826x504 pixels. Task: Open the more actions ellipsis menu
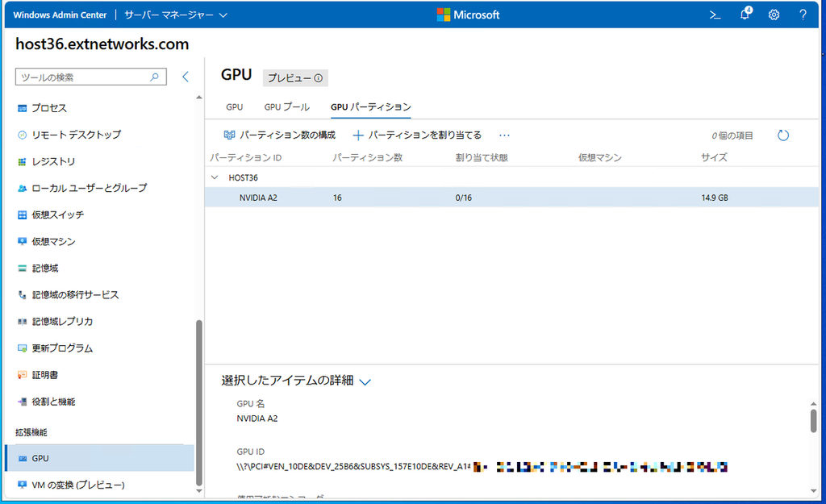click(504, 135)
